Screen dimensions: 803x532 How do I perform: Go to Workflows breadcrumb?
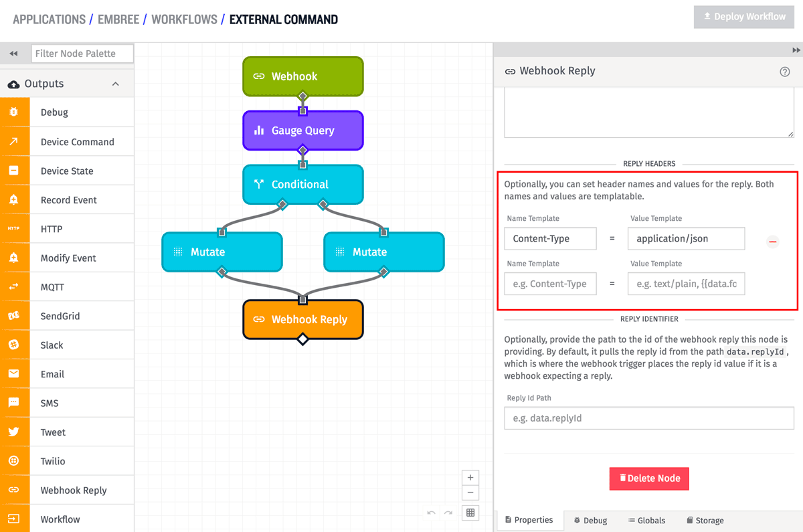184,19
